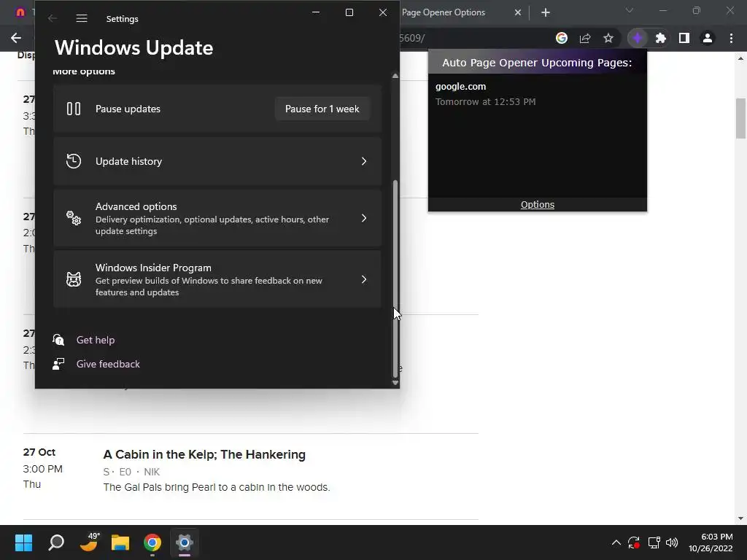Click the Settings scrollbar up arrow

(395, 76)
